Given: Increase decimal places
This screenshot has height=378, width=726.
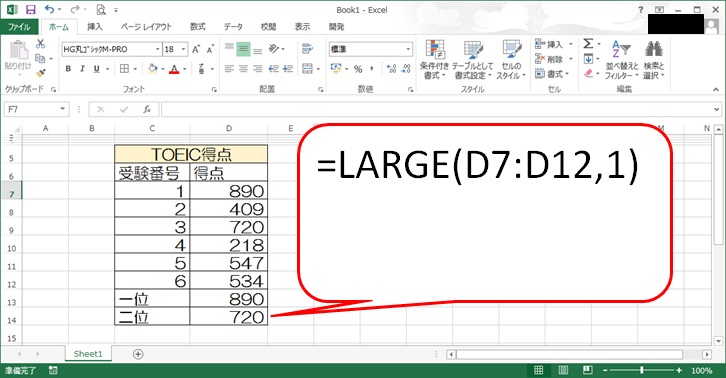Looking at the screenshot, I should click(391, 69).
